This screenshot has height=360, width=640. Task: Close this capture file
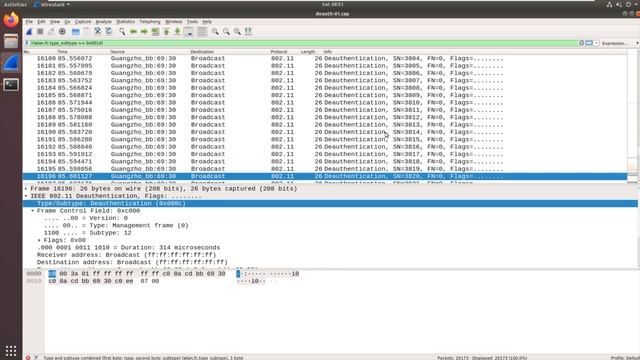(98, 31)
